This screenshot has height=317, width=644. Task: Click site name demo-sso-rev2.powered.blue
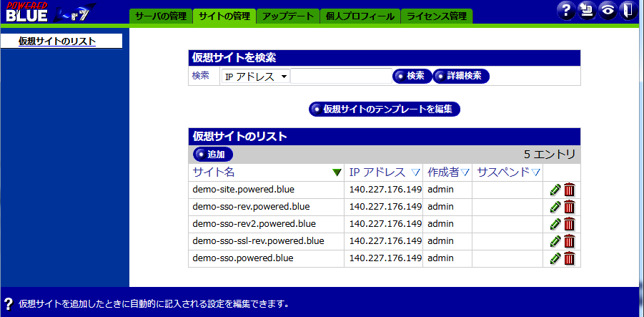click(x=254, y=224)
